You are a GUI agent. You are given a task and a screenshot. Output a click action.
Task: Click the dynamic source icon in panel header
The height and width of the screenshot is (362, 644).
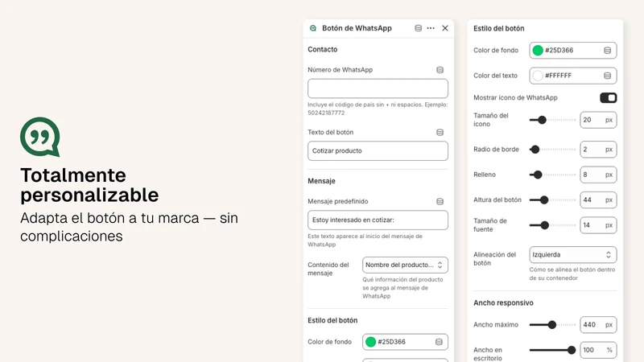[x=418, y=28]
